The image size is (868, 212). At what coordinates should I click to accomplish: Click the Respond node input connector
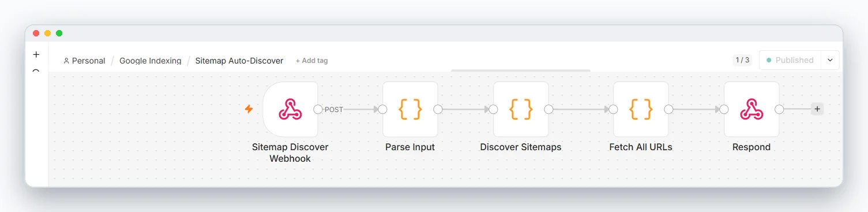click(x=724, y=109)
